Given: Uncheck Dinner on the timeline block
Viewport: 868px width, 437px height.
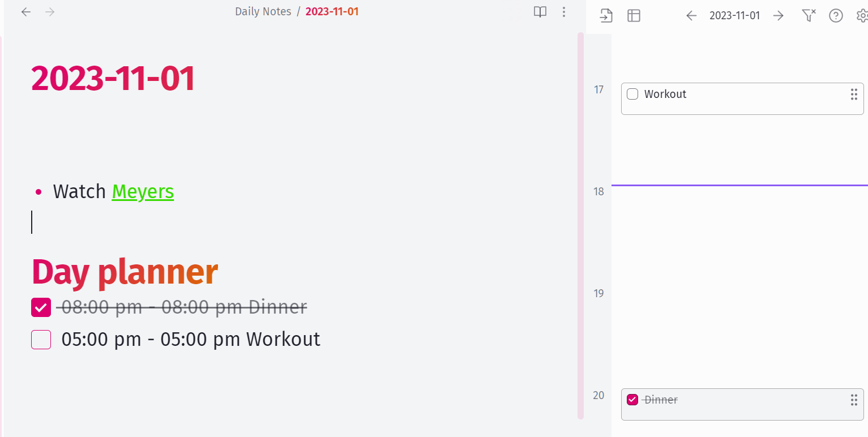Looking at the screenshot, I should tap(632, 400).
